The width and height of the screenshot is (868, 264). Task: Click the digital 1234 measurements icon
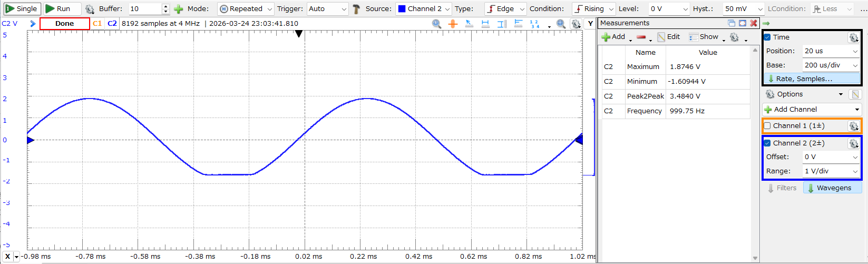point(534,24)
